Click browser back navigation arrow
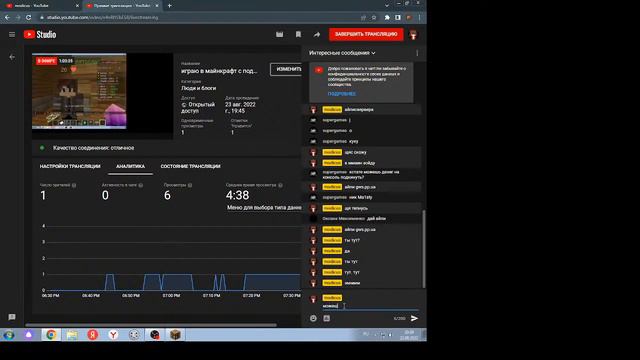The height and width of the screenshot is (360, 640). pos(7,18)
